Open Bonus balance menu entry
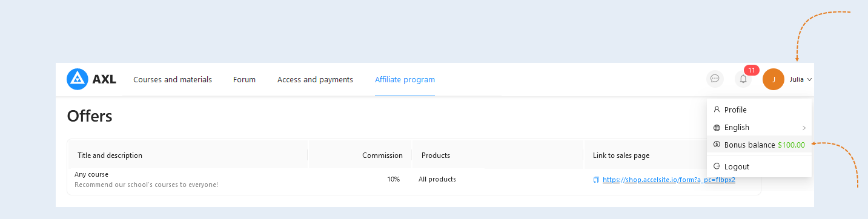 pyautogui.click(x=759, y=145)
